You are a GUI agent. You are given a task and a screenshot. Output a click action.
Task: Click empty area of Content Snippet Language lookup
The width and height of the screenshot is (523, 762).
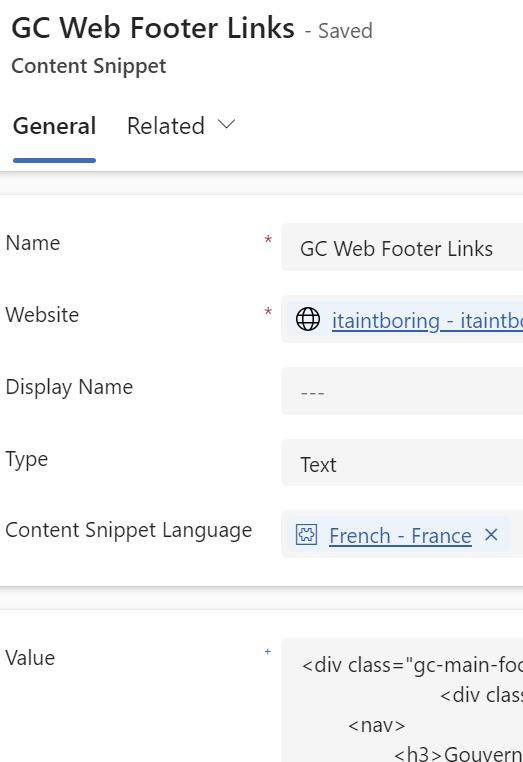click(517, 535)
